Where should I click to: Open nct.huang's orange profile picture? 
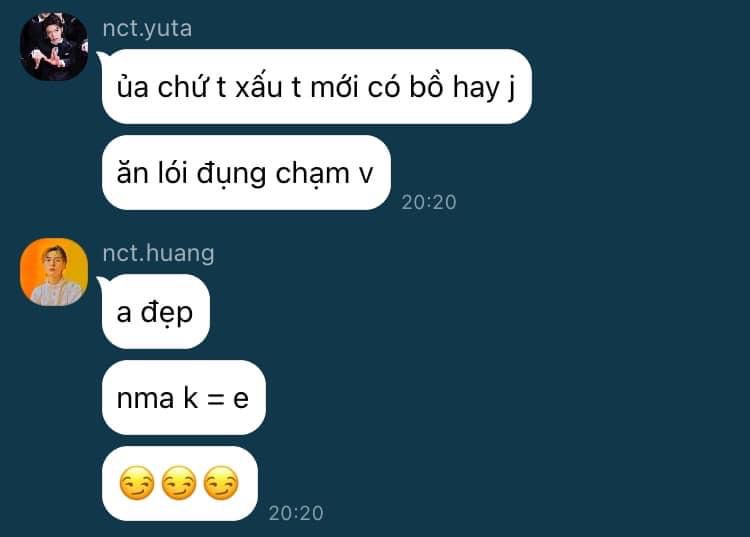pos(54,272)
